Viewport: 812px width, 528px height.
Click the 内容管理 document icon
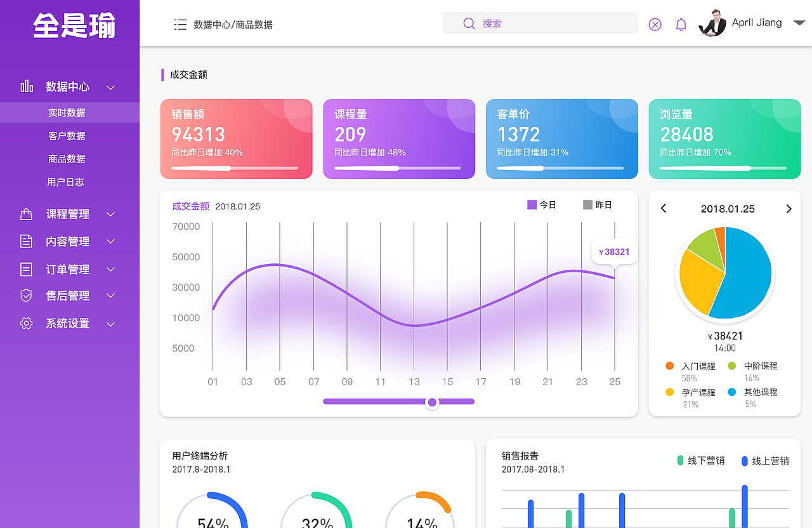pyautogui.click(x=26, y=241)
